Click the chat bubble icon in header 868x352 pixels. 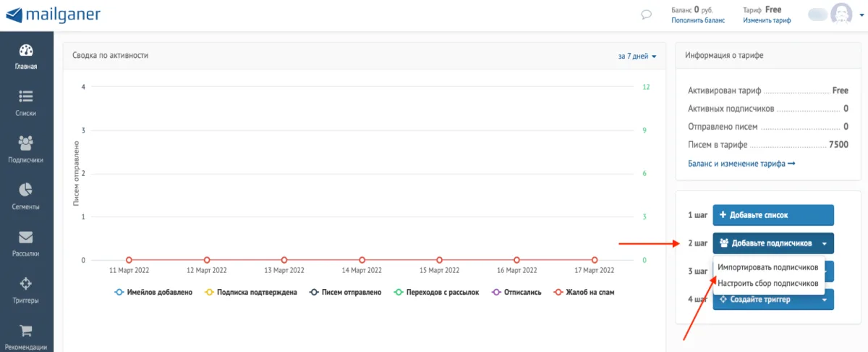[626, 14]
